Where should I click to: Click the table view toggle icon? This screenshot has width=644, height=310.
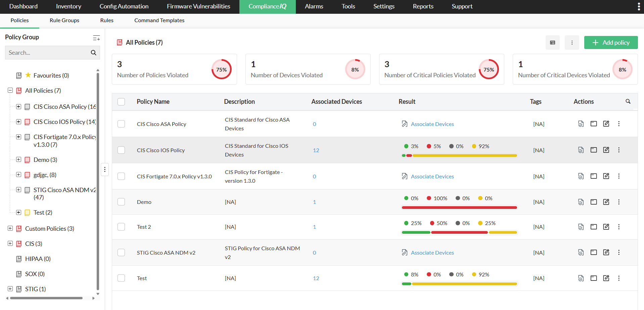click(x=552, y=43)
